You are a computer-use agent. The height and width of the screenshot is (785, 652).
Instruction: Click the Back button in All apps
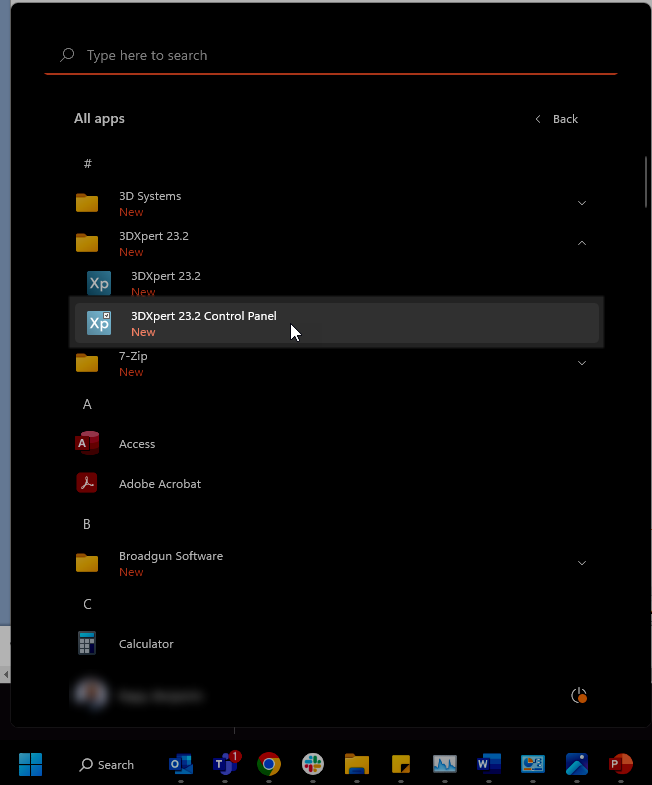pyautogui.click(x=557, y=119)
